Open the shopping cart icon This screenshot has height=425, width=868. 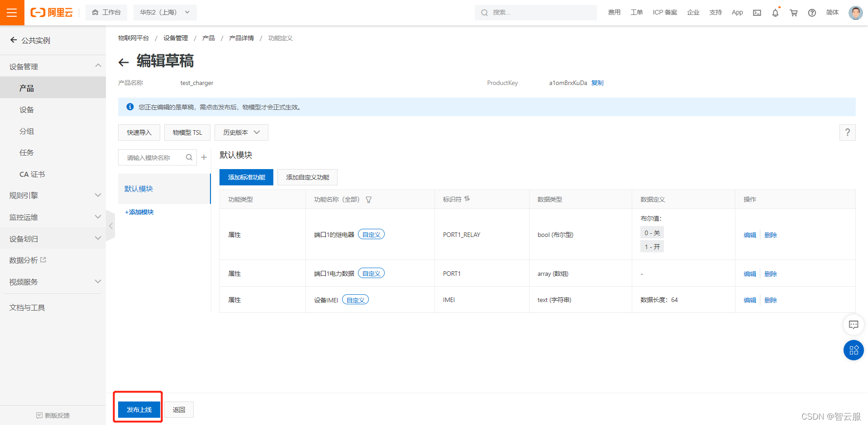coord(794,13)
